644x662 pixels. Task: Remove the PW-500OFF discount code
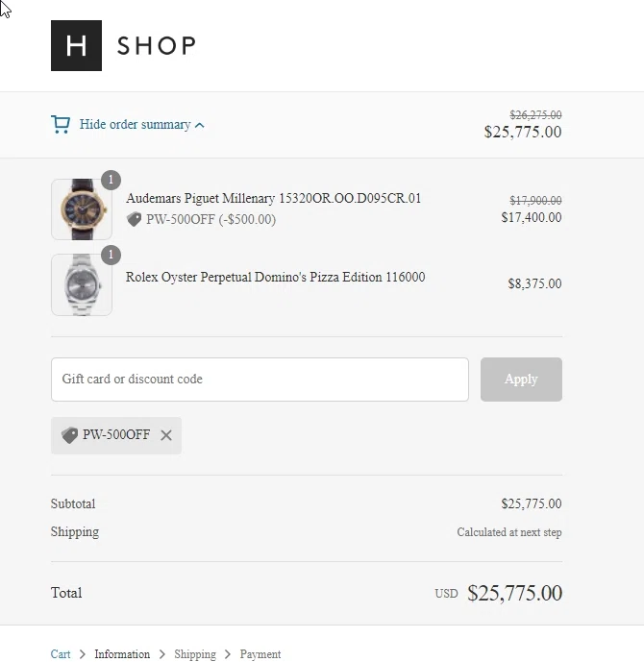pos(166,435)
